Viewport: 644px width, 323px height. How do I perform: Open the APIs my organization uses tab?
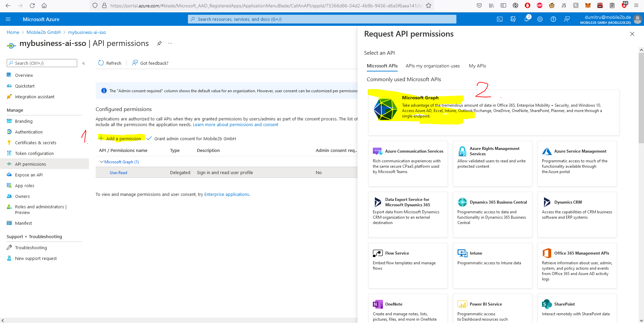[432, 66]
